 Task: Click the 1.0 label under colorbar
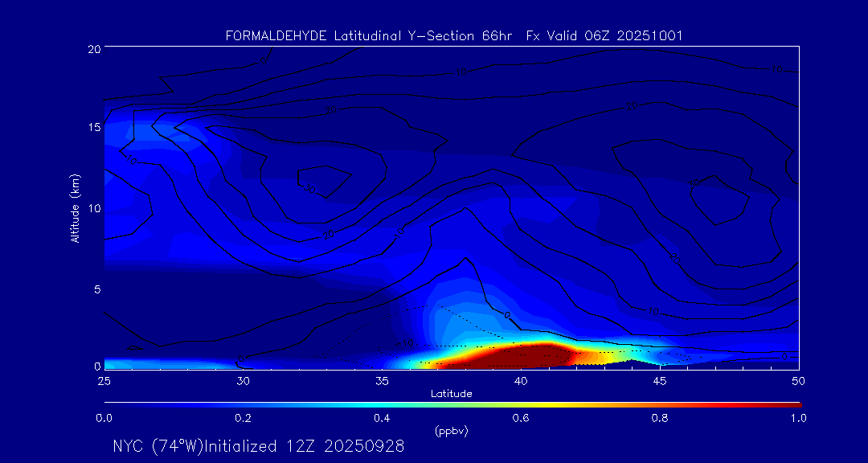click(x=798, y=418)
